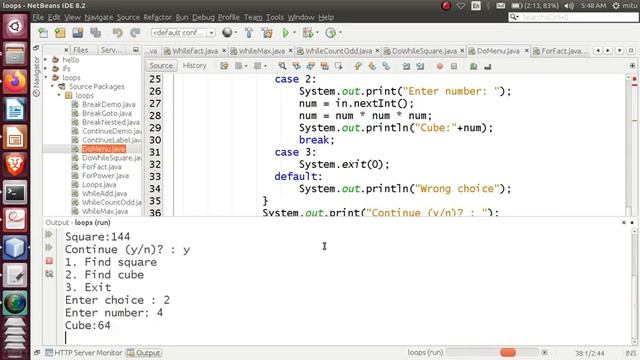Open the Terminal from the dock
The width and height of the screenshot is (640, 360).
tap(15, 192)
